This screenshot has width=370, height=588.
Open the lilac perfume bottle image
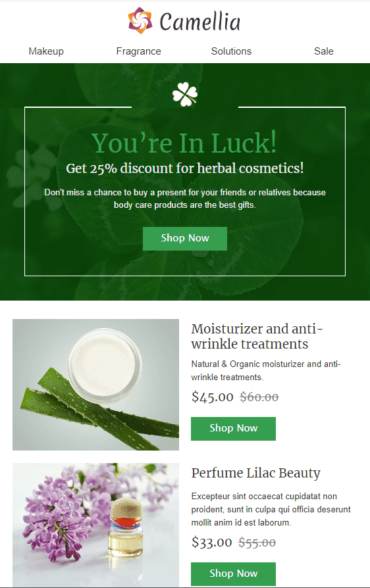[x=95, y=525]
